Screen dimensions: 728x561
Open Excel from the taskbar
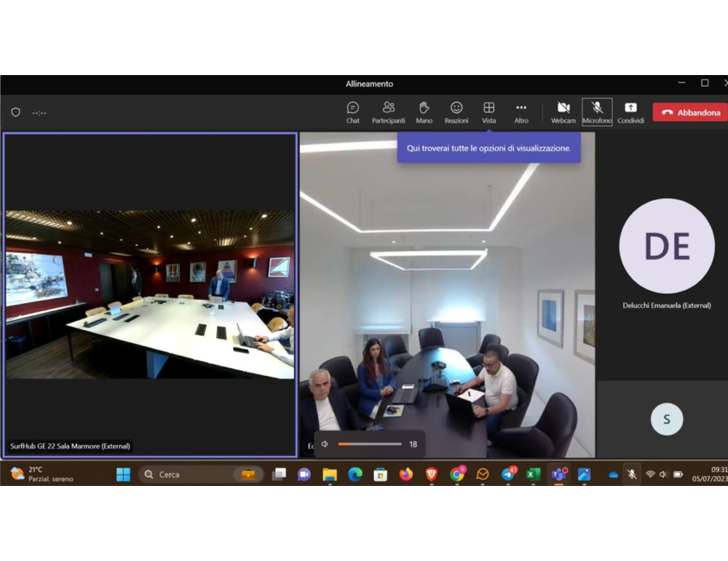click(533, 474)
